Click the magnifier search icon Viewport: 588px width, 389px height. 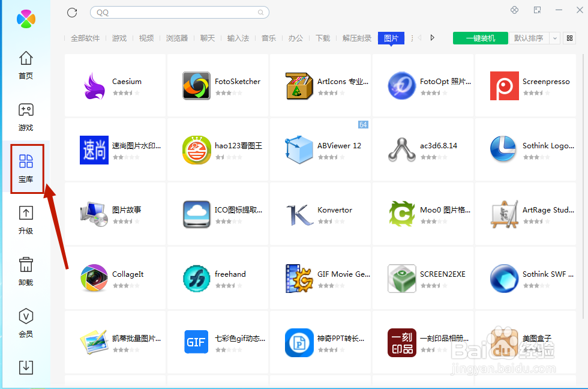260,13
